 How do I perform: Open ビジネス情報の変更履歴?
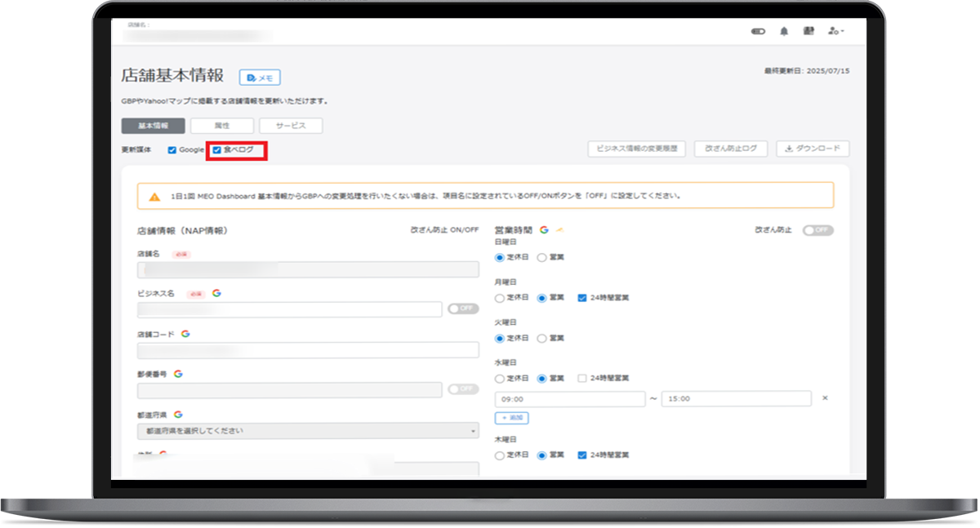636,149
